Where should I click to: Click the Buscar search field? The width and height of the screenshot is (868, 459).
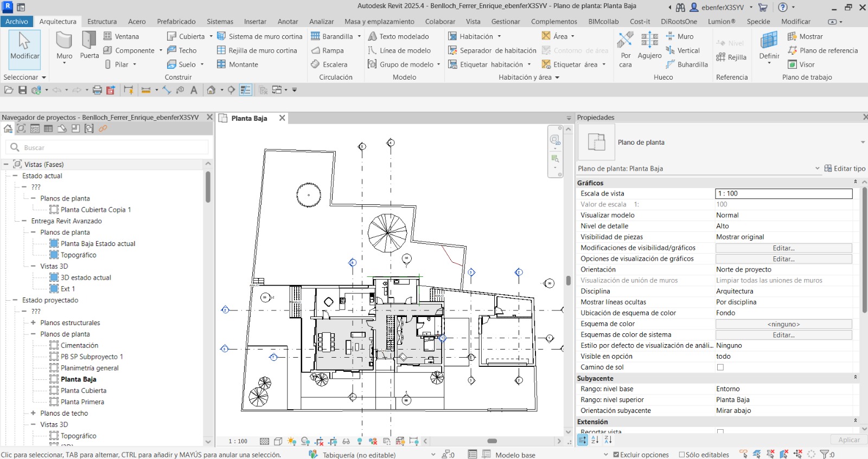pos(107,147)
